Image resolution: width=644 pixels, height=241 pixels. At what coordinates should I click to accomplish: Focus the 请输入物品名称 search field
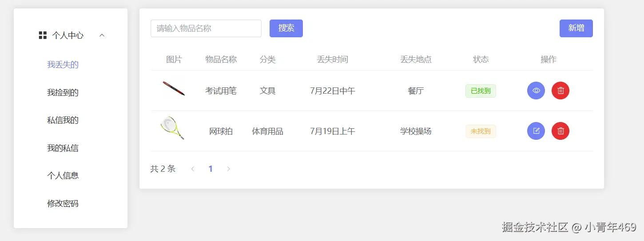206,28
